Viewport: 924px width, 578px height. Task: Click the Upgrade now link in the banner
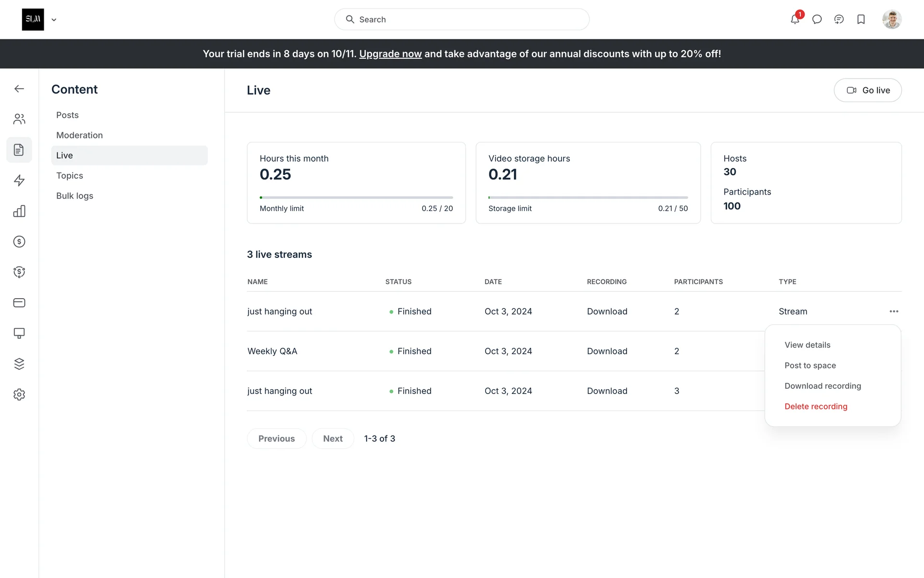click(x=390, y=54)
